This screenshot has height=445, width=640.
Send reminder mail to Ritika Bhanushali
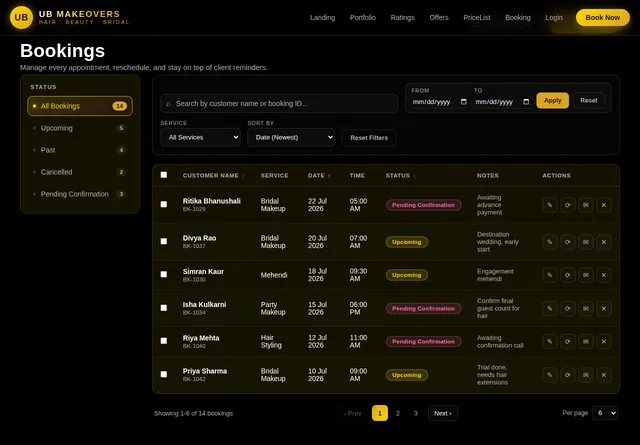tap(586, 205)
